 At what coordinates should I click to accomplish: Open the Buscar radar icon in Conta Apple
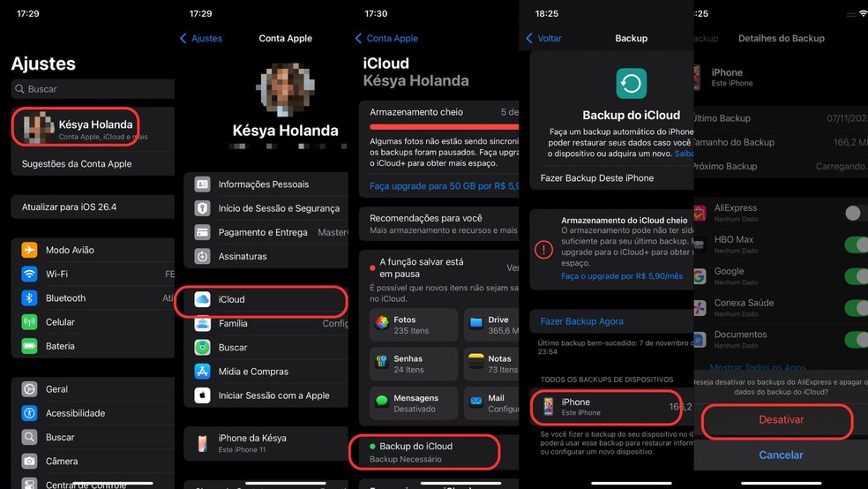(x=202, y=347)
